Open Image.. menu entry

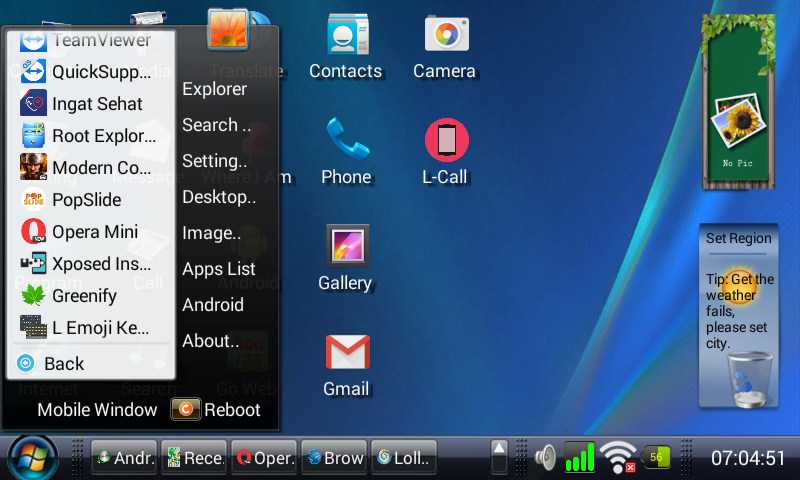pyautogui.click(x=212, y=233)
